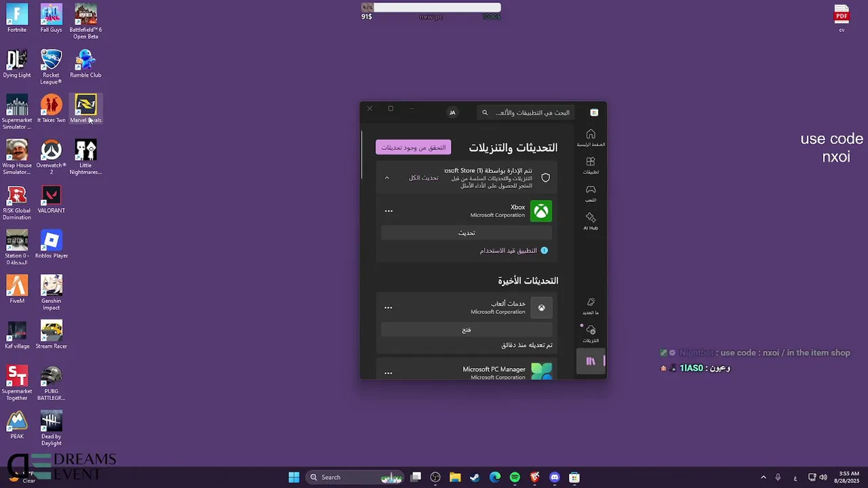Open Microsoft Edge from the taskbar
This screenshot has width=868, height=488.
[495, 477]
